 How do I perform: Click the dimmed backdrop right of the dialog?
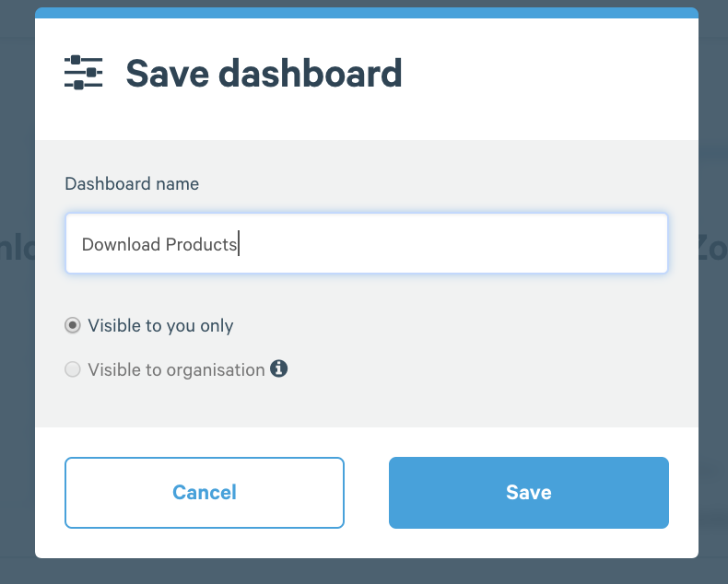click(x=713, y=325)
